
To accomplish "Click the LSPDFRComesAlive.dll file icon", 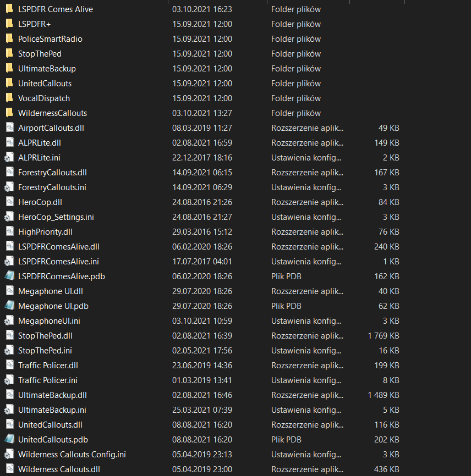I will click(x=9, y=246).
